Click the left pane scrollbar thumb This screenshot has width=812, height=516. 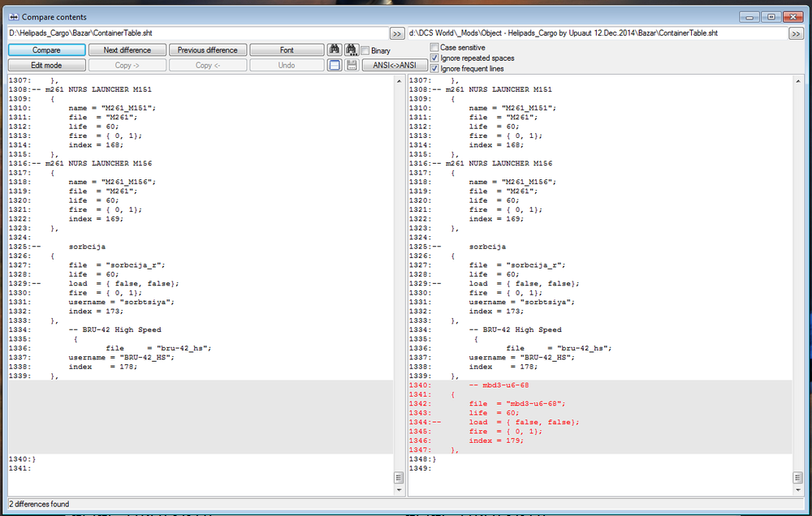pos(399,477)
